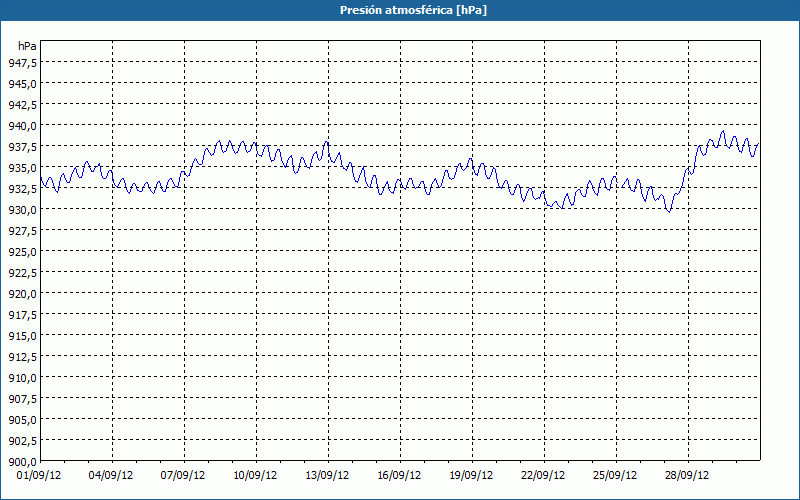Select the 915,0 y-axis label

[x=22, y=336]
